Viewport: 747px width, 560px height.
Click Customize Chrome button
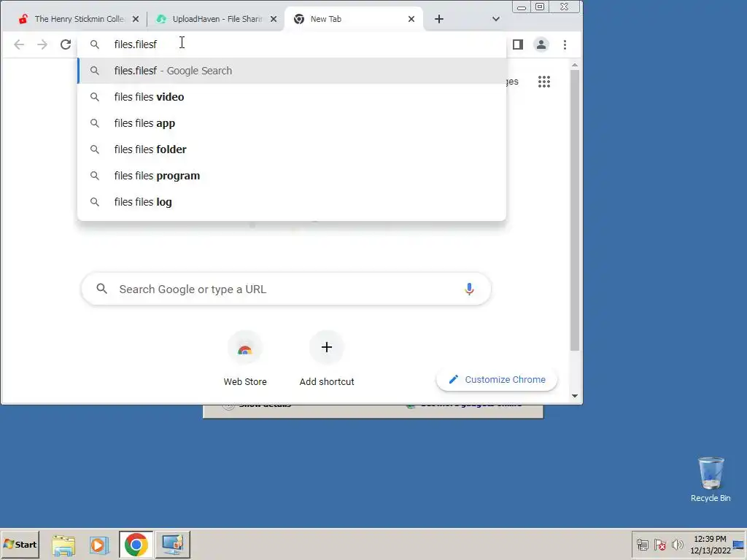[x=497, y=379]
